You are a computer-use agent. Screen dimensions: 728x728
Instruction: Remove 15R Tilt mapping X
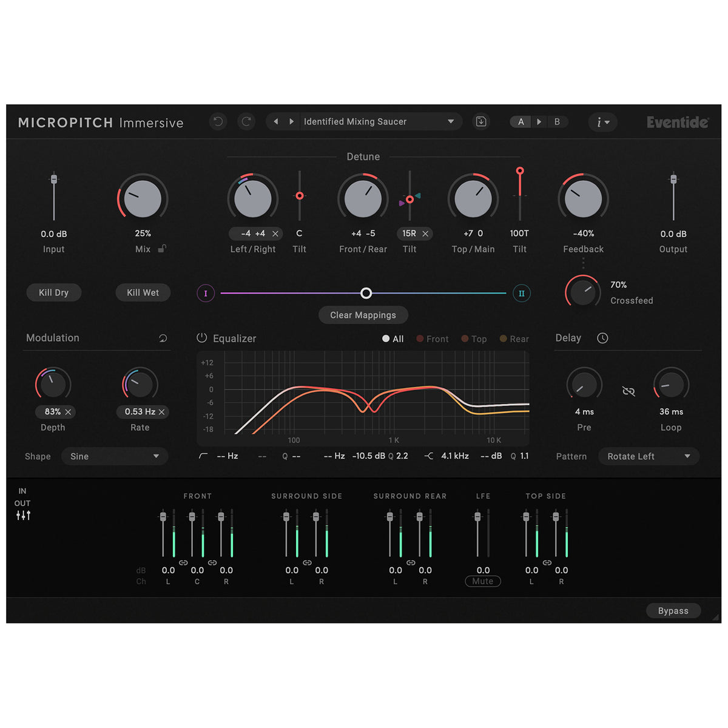(x=425, y=234)
